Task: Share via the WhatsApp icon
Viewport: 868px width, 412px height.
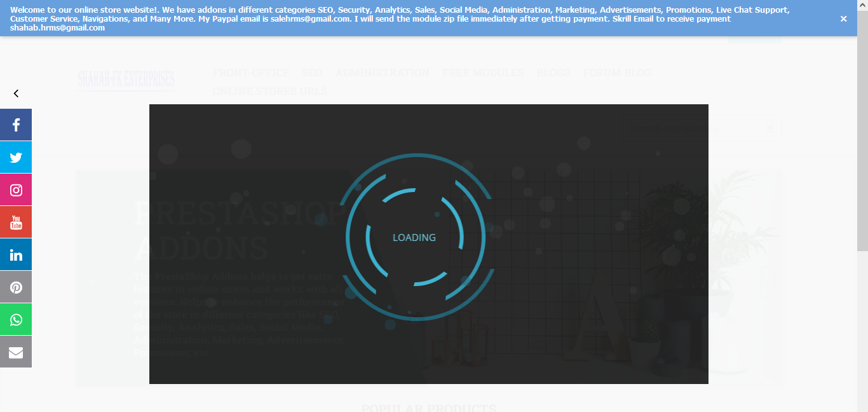Action: 16,319
